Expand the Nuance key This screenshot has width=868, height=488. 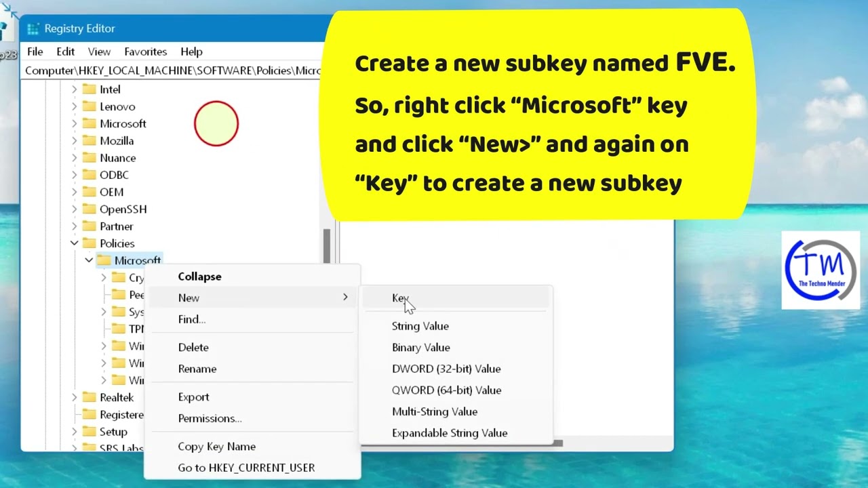point(74,157)
